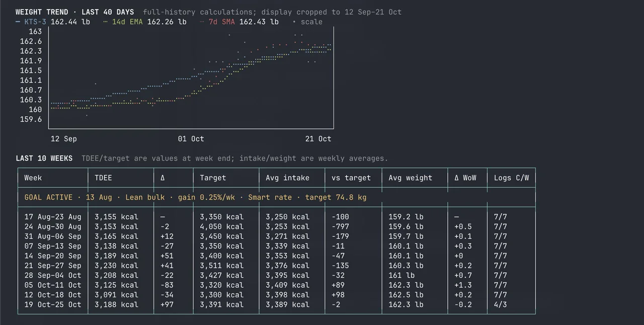Click the Avg intake column header
The width and height of the screenshot is (644, 325).
[x=288, y=178]
